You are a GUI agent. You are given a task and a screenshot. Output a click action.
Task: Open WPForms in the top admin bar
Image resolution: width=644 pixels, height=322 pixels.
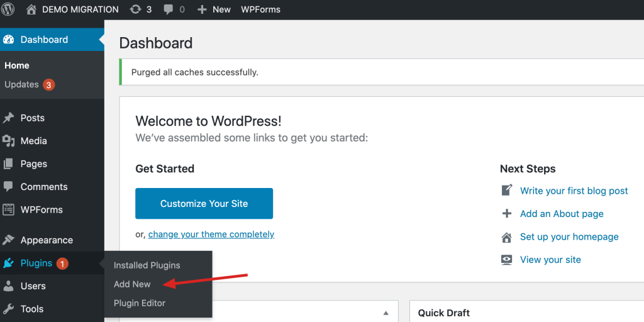pyautogui.click(x=260, y=9)
